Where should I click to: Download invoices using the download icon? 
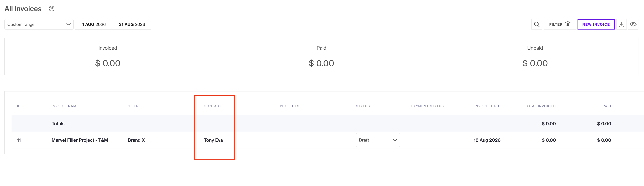[621, 24]
